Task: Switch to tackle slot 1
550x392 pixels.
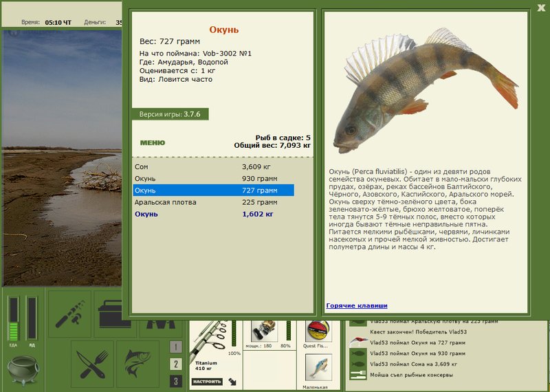Action: (x=176, y=347)
